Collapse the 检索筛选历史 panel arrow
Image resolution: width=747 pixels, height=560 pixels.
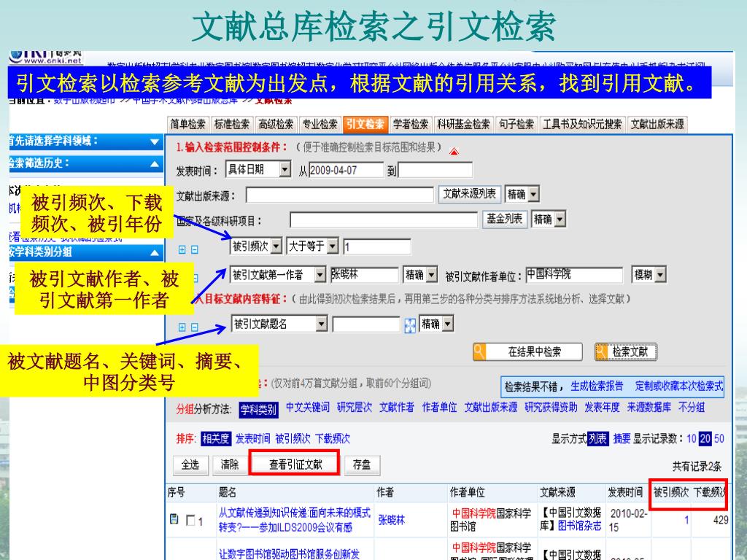tap(155, 164)
